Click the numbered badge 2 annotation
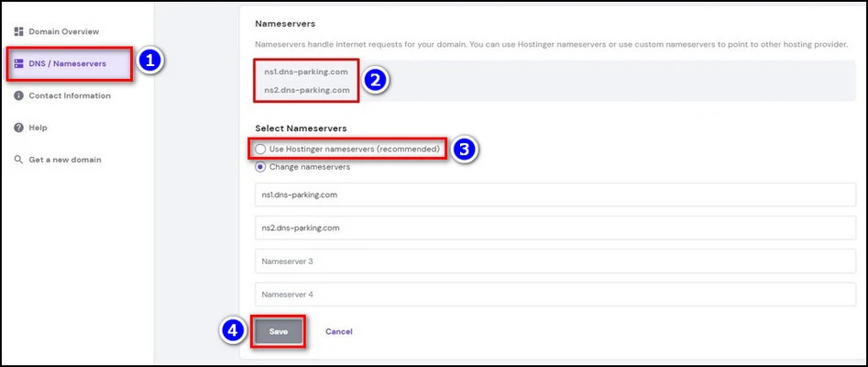Image resolution: width=868 pixels, height=367 pixels. (x=374, y=80)
